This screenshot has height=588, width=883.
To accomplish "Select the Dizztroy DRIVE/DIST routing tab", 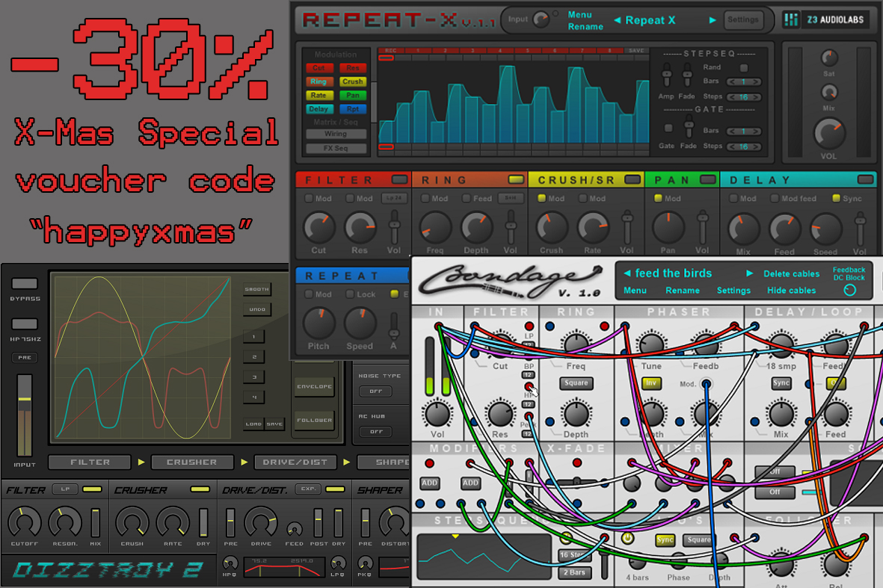I will (295, 462).
